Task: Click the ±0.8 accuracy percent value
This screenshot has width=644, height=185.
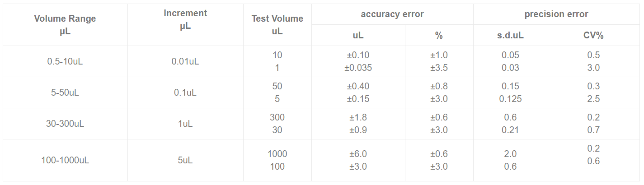Action: pyautogui.click(x=439, y=86)
